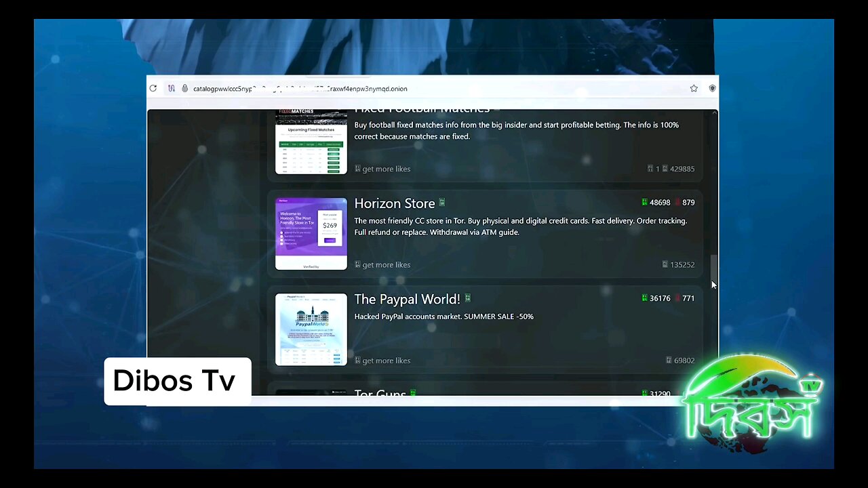Bookmark this page with the star icon
The image size is (868, 488).
[x=694, y=88]
